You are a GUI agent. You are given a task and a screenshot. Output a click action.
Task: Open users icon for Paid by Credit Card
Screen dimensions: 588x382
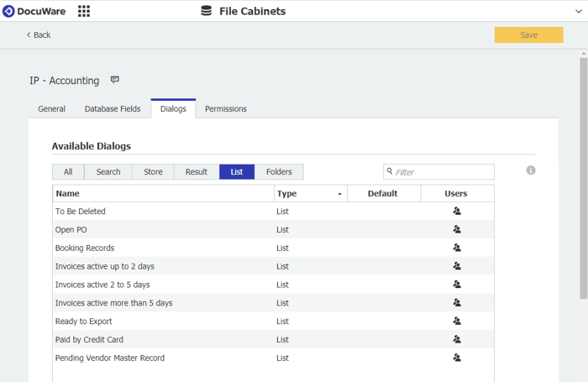click(457, 340)
